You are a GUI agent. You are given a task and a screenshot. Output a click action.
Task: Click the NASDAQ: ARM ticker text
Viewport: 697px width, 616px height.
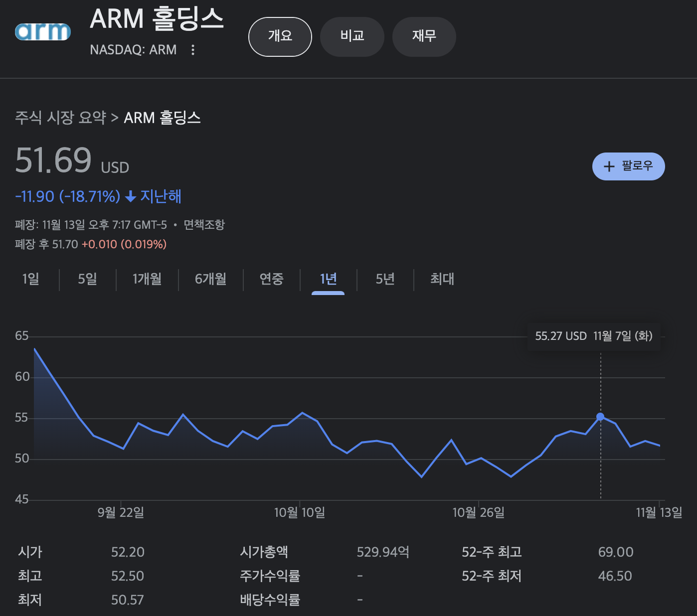pos(133,50)
